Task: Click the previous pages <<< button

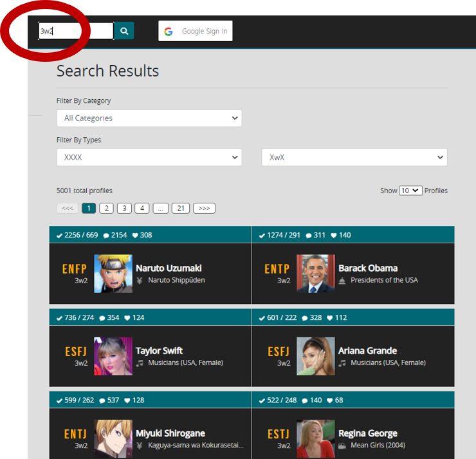Action: point(68,209)
